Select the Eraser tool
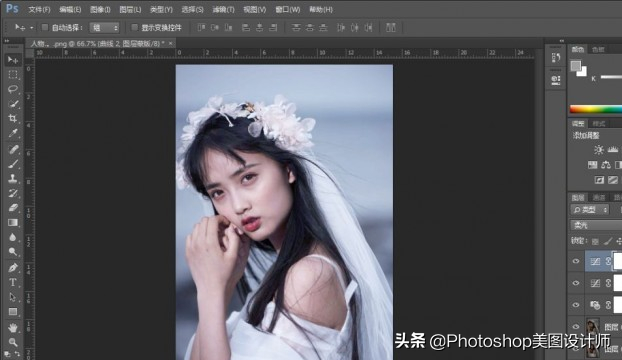This screenshot has height=360, width=622. coord(13,208)
